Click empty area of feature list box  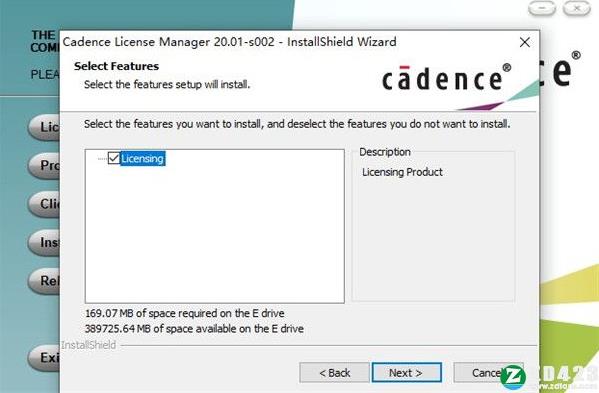coord(214,237)
